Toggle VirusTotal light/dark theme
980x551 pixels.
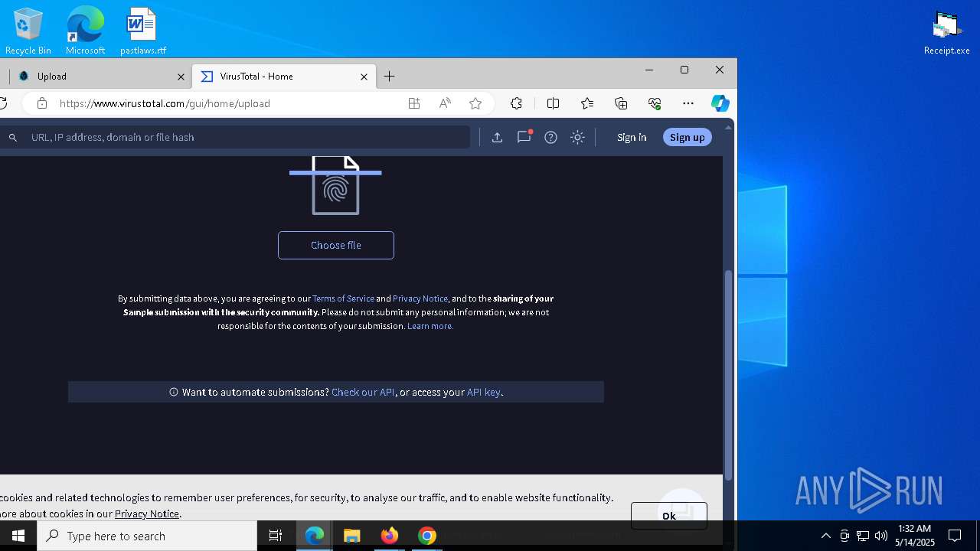(x=578, y=137)
